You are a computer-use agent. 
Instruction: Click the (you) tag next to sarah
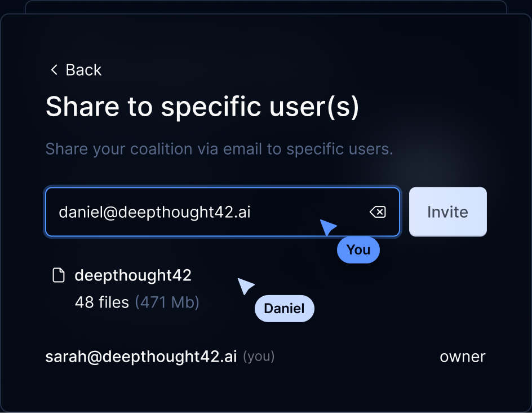259,357
